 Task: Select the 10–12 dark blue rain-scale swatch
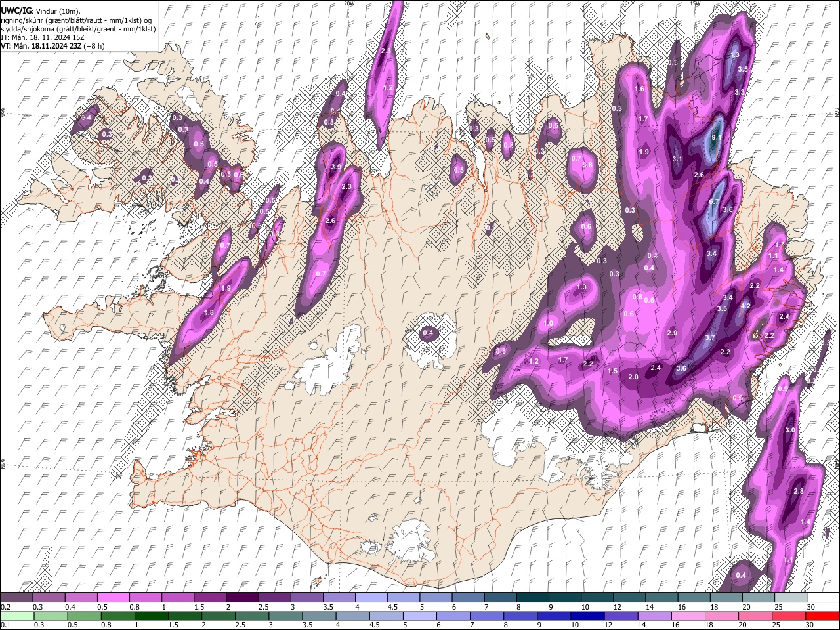[x=586, y=616]
